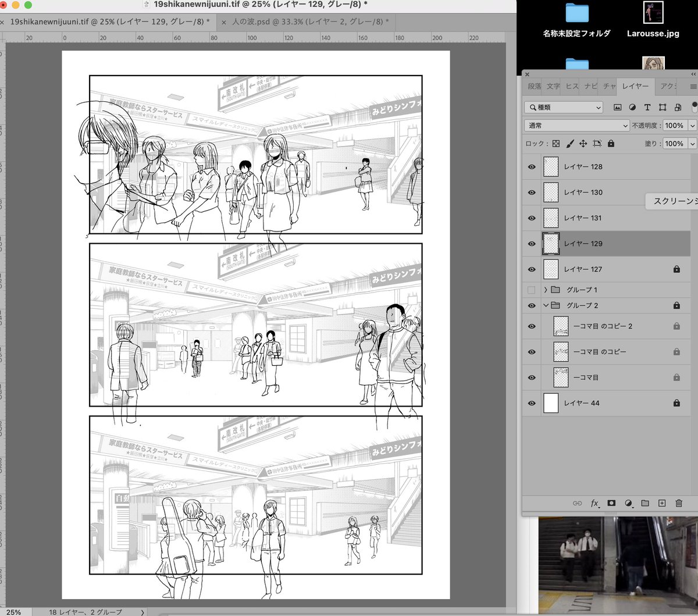
Task: Click the lock-all padlock icon
Action: click(x=611, y=143)
